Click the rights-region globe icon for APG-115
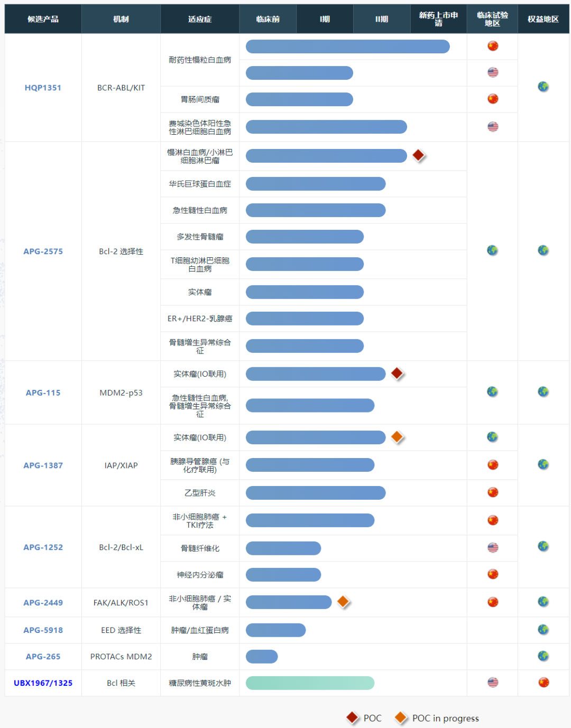The height and width of the screenshot is (728, 571). [x=543, y=391]
